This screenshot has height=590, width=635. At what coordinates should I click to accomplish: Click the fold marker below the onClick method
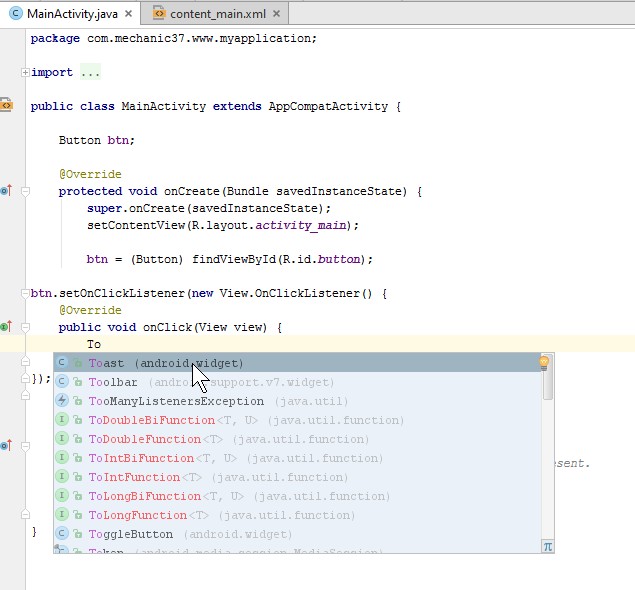coord(25,361)
